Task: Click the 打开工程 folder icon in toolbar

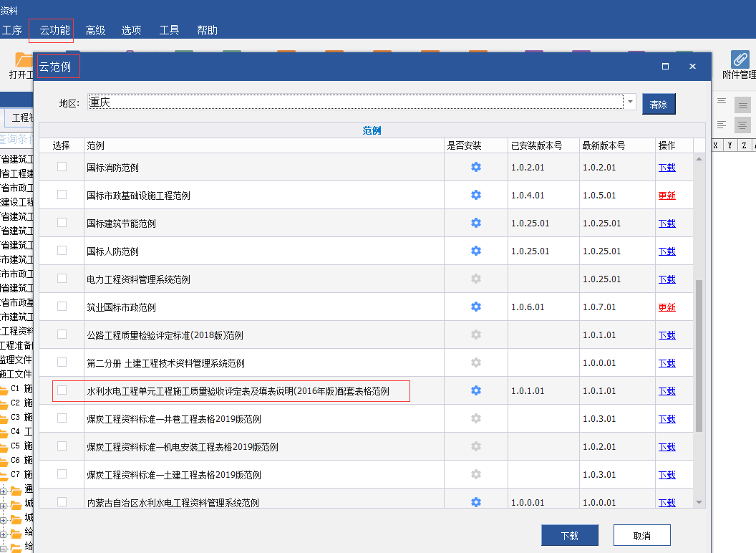Action: [24, 59]
